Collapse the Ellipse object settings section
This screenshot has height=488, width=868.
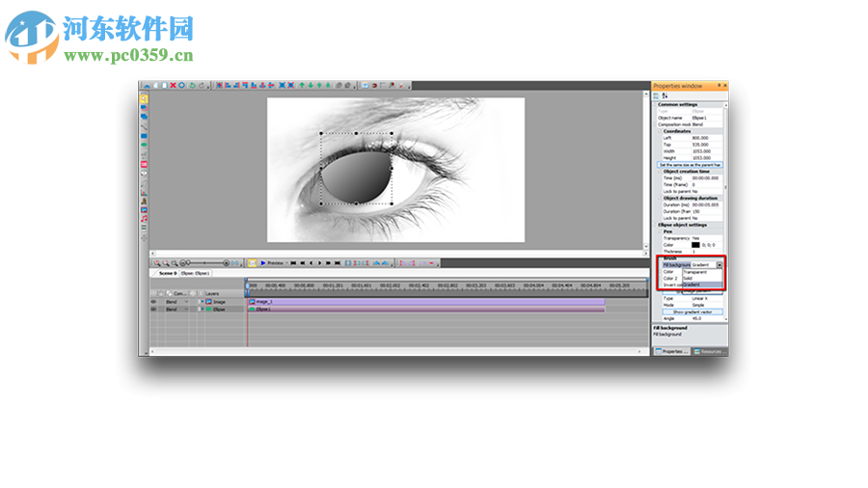[x=654, y=225]
